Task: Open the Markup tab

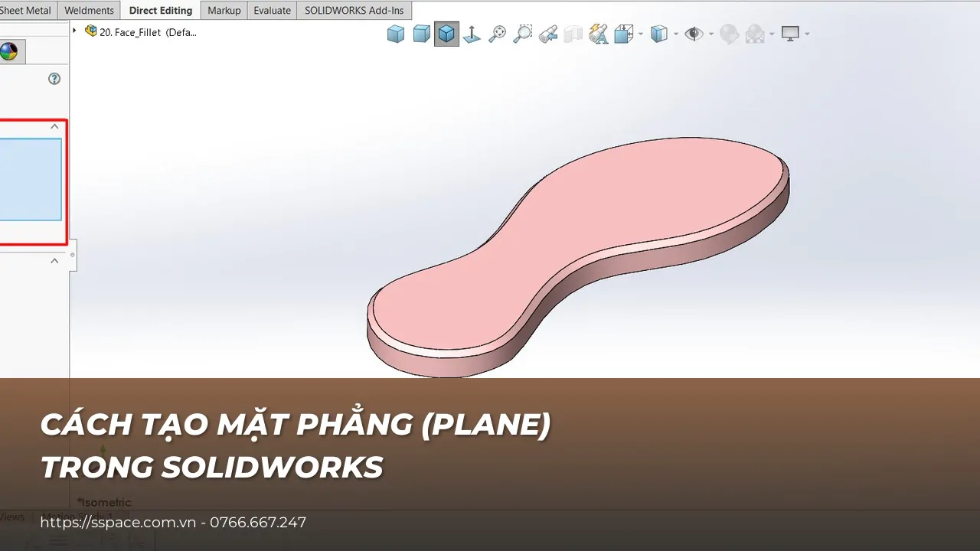Action: [x=224, y=10]
